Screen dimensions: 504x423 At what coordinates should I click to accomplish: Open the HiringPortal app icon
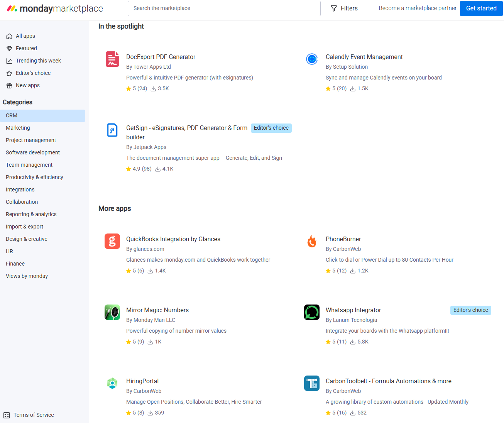(112, 383)
